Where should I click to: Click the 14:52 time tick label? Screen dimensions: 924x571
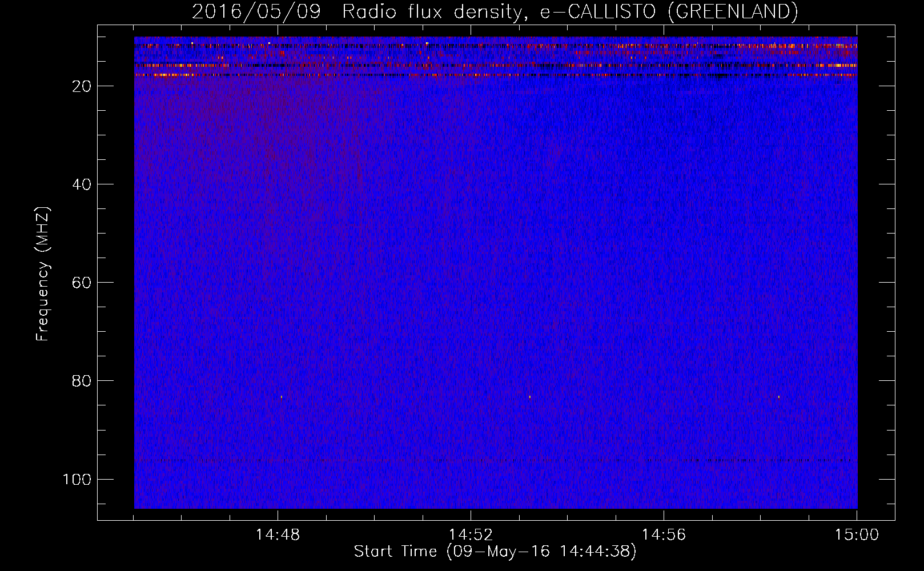tap(471, 535)
